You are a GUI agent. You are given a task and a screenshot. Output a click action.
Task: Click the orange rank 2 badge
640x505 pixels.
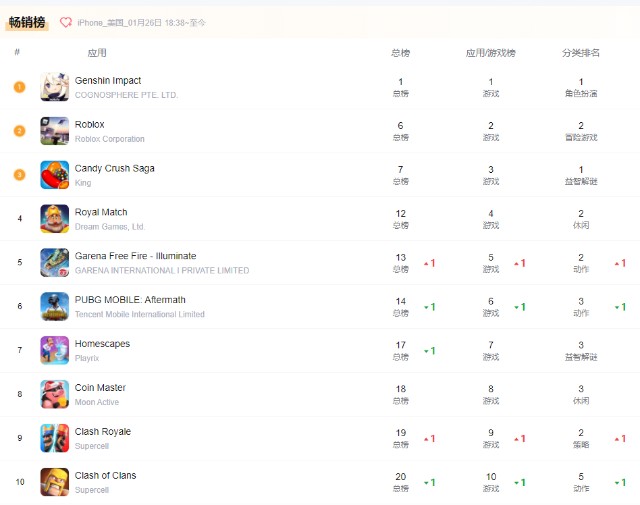click(19, 131)
